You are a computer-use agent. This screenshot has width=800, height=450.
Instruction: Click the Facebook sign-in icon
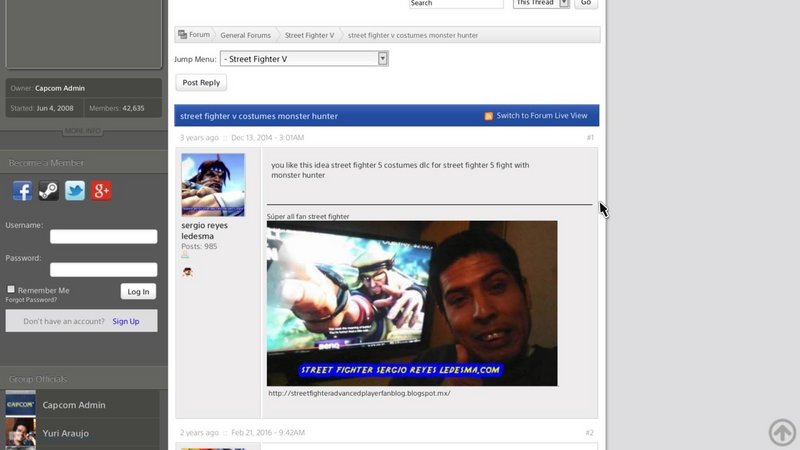[x=22, y=191]
